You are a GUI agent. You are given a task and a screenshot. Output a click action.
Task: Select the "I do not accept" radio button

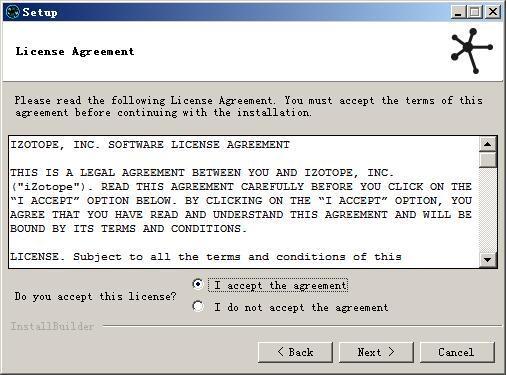coord(198,306)
